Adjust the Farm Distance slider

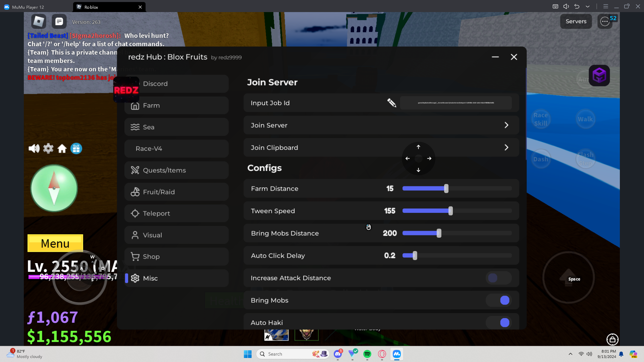pyautogui.click(x=457, y=189)
